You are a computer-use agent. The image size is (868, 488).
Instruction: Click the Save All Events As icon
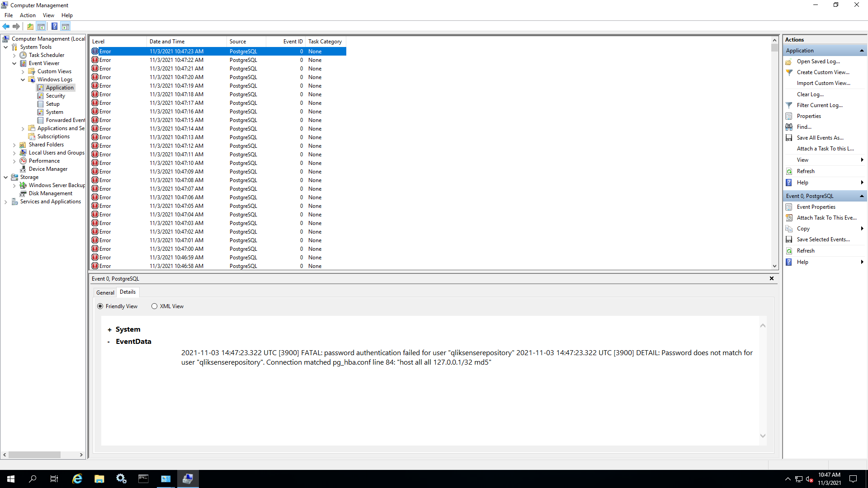click(789, 138)
